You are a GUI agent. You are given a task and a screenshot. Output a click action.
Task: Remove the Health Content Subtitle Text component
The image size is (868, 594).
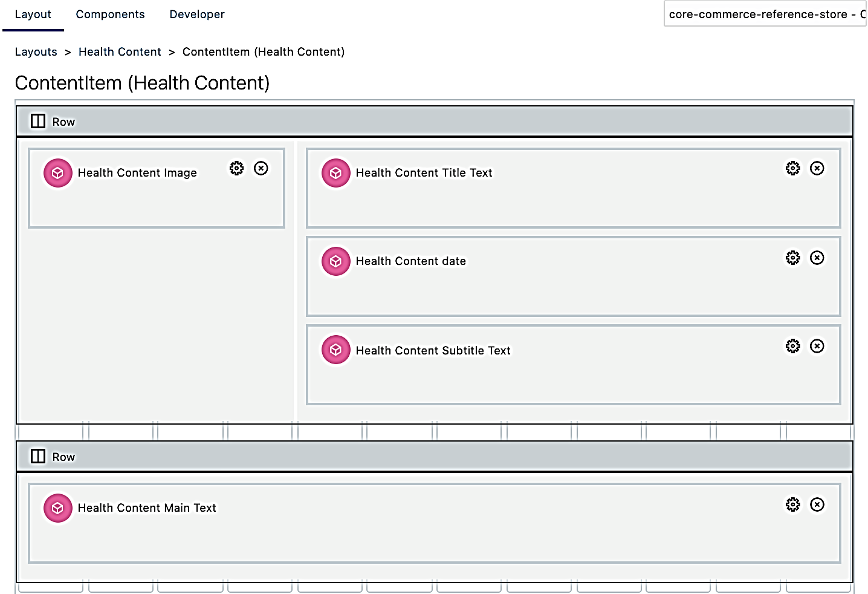tap(817, 346)
